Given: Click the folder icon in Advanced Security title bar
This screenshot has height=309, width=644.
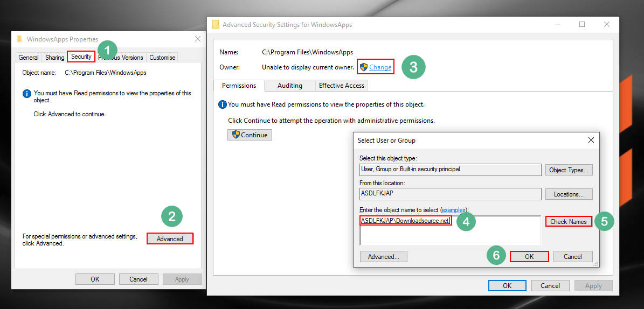Looking at the screenshot, I should pyautogui.click(x=216, y=25).
